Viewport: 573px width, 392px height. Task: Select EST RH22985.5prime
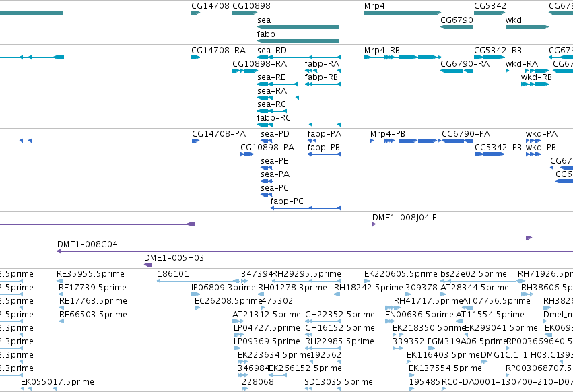[x=339, y=341]
